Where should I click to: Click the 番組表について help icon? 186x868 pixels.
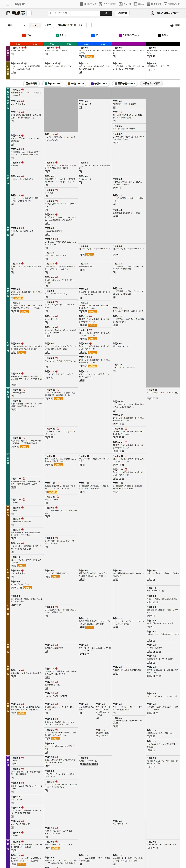pos(153,13)
